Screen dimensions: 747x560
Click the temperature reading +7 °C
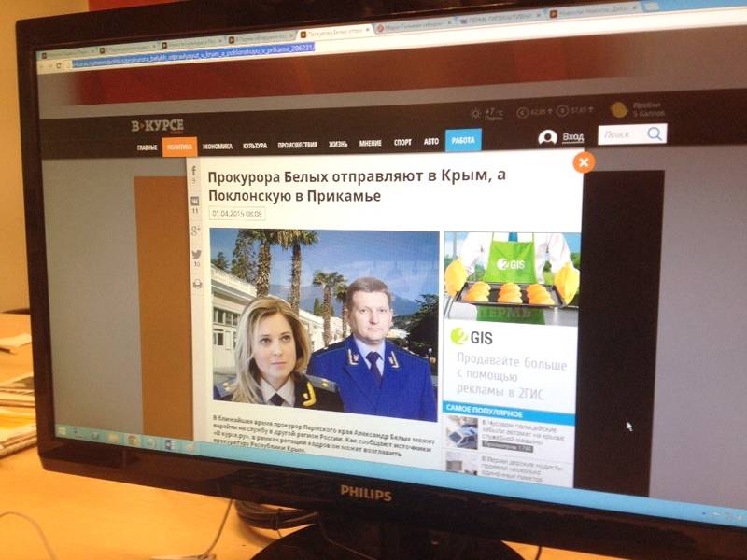(494, 112)
